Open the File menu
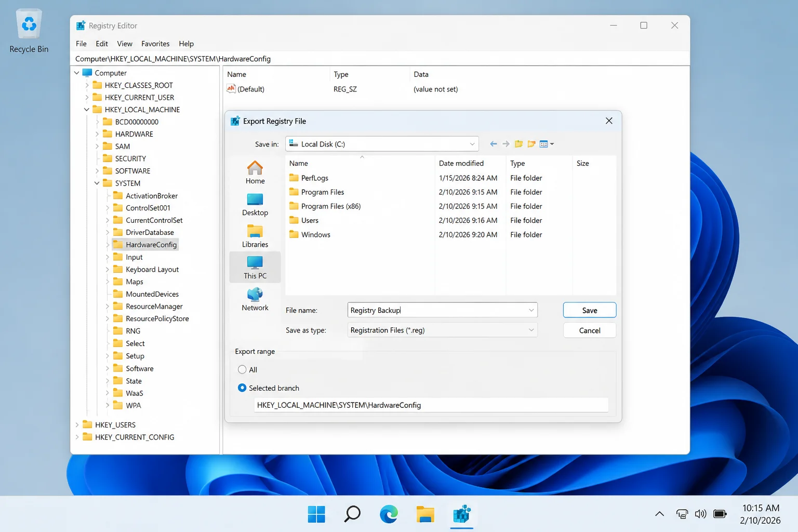Screen dimensions: 798x532 click(x=82, y=44)
